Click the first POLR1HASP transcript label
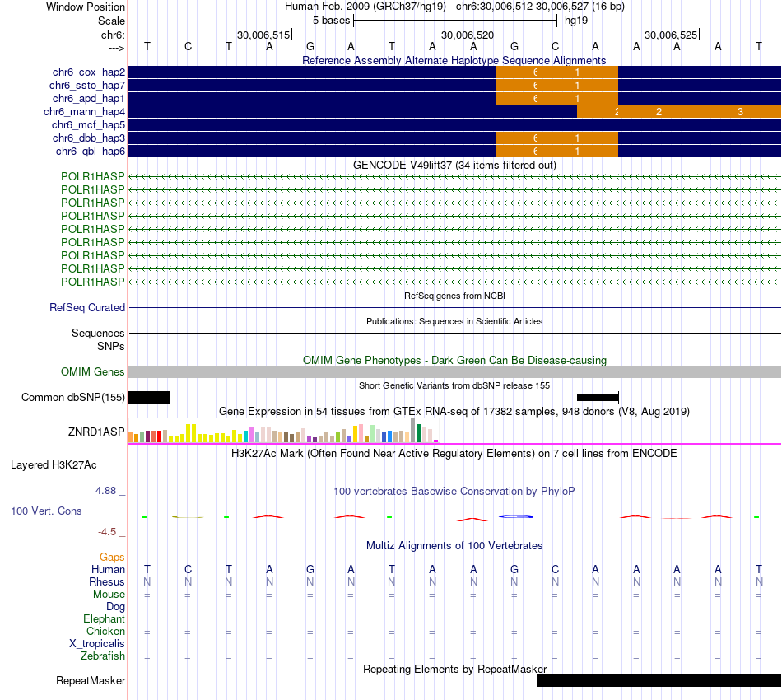 pyautogui.click(x=92, y=176)
